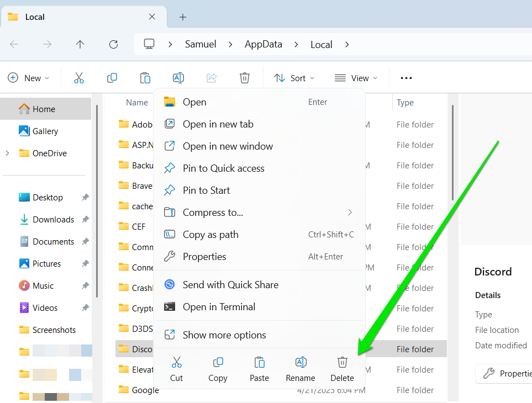Expand the Compress to submenu

pos(350,213)
